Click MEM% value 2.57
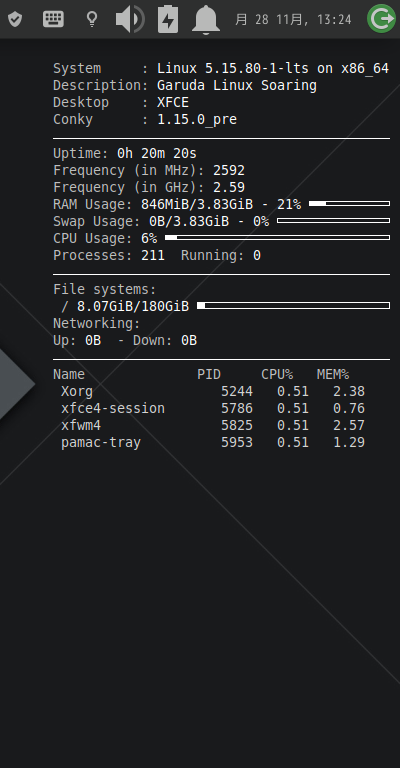Viewport: 400px width, 768px height. click(x=349, y=425)
